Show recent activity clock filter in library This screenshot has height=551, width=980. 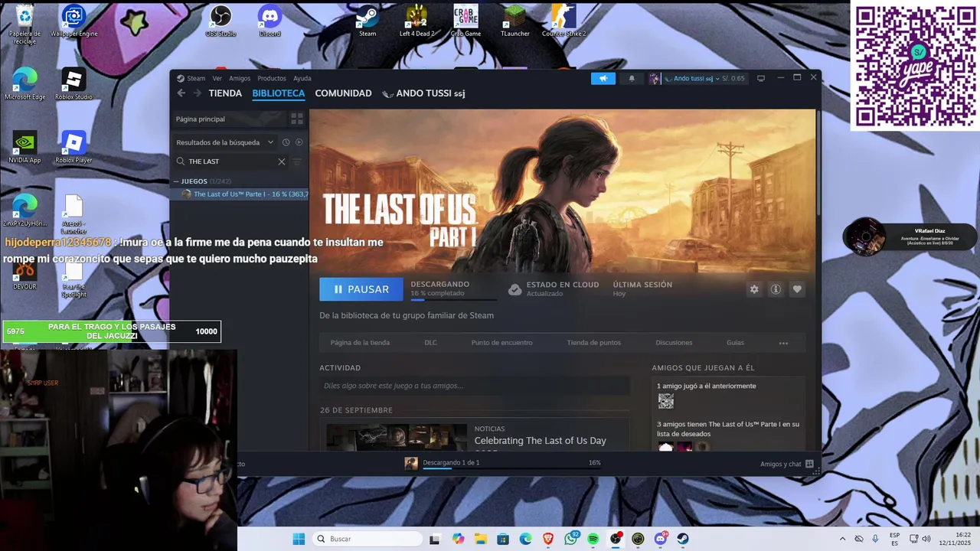(286, 142)
